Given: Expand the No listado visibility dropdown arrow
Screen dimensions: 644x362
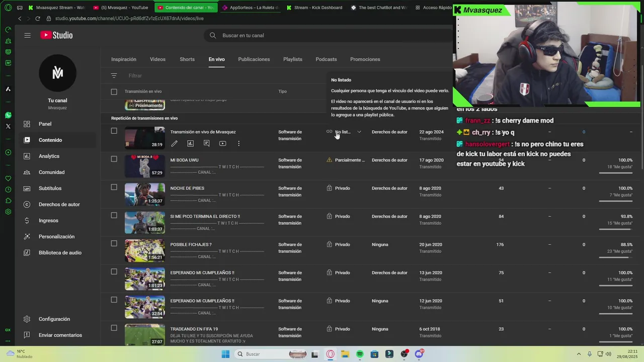Looking at the screenshot, I should (x=359, y=132).
